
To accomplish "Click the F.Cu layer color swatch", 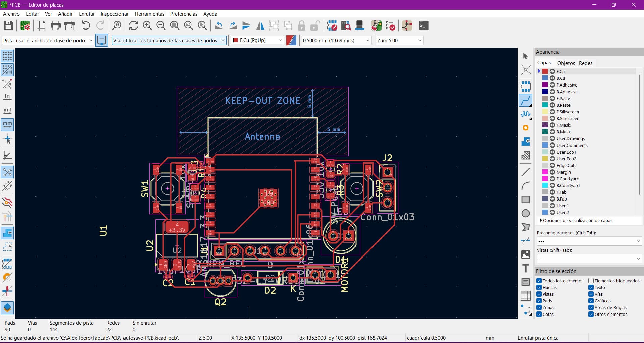I will tap(546, 71).
